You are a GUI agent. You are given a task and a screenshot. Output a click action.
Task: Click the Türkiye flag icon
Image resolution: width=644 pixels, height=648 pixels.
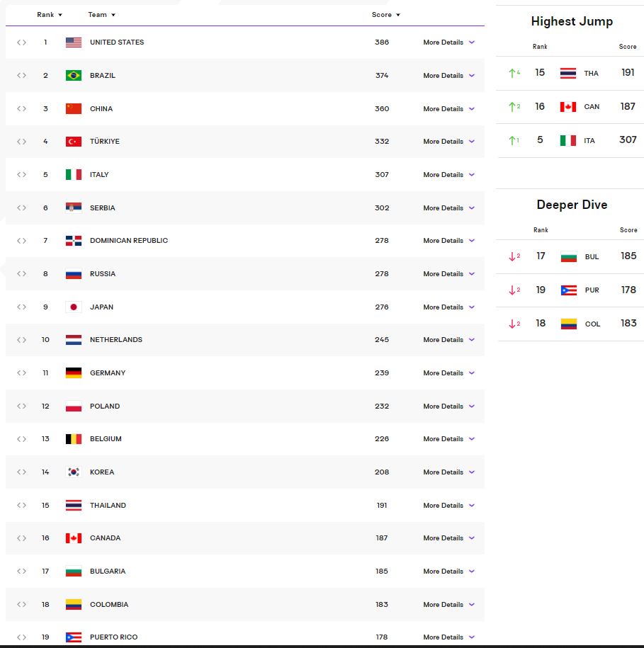click(74, 142)
